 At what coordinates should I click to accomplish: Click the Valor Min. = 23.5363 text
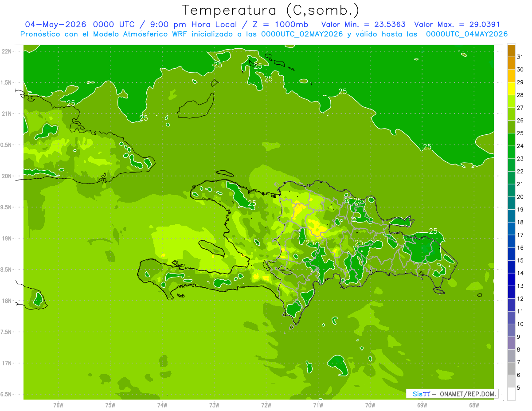pos(363,24)
